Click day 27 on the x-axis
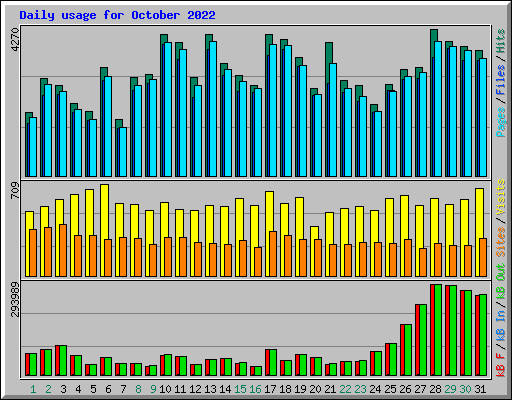This screenshot has width=512, height=400. 420,389
